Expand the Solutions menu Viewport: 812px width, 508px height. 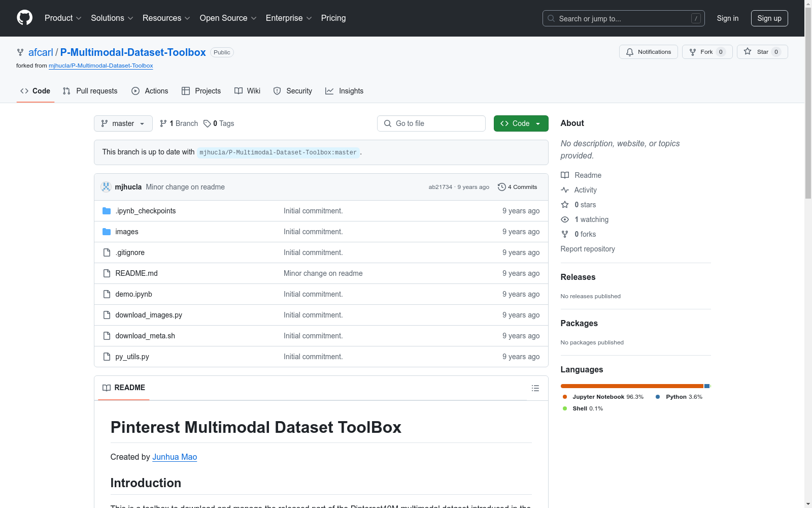[112, 18]
